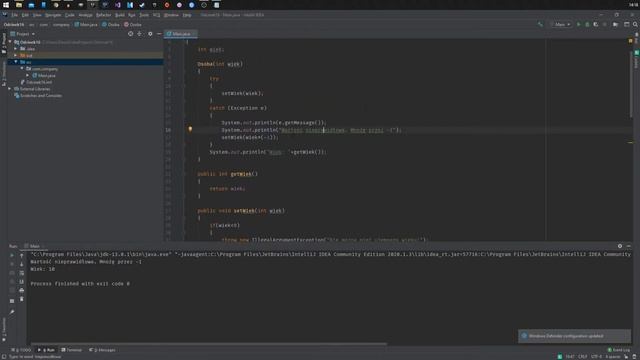Open the Project view selector dropdown
The height and width of the screenshot is (360, 640).
pos(23,34)
